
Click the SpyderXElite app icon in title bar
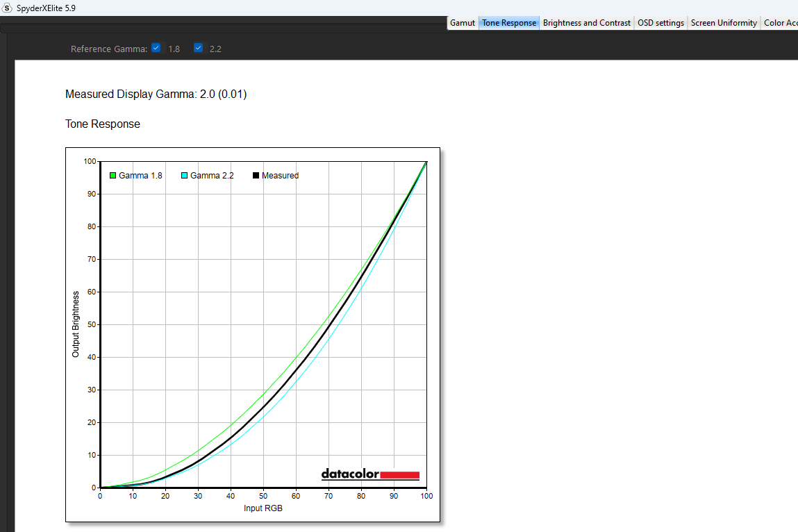8,8
